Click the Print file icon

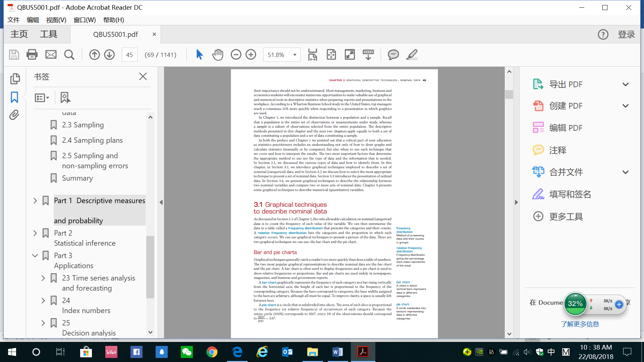pyautogui.click(x=32, y=55)
